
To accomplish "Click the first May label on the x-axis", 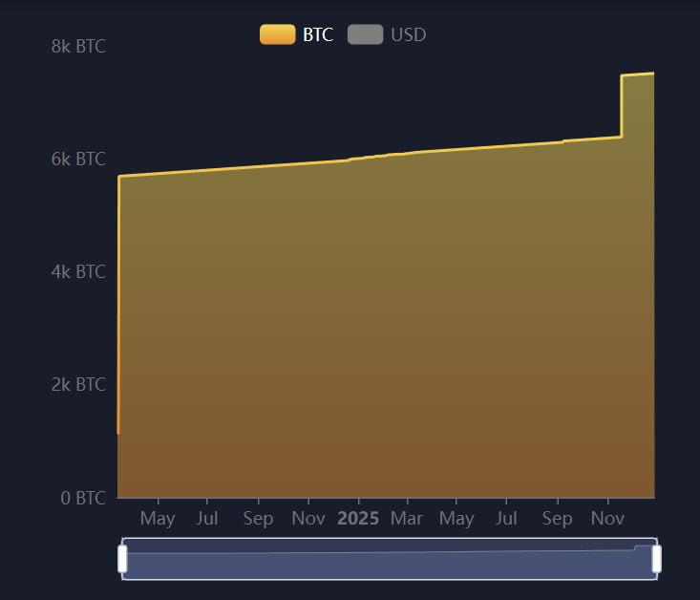I will point(158,519).
